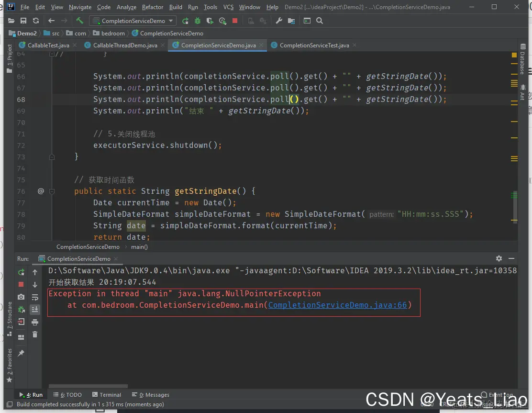Image resolution: width=532 pixels, height=413 pixels.
Task: Open the CompletionServiceDemo.java:66 stack trace link
Action: point(338,305)
